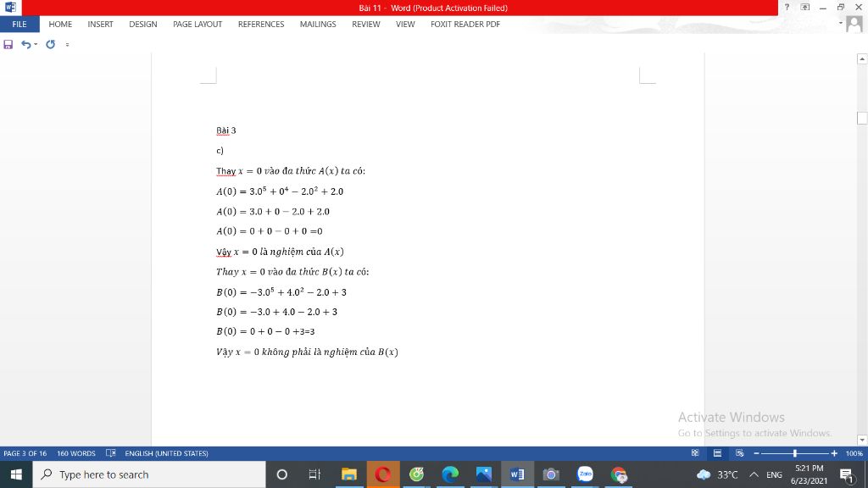Switch to the REFERENCES tab
The image size is (868, 488).
point(261,25)
